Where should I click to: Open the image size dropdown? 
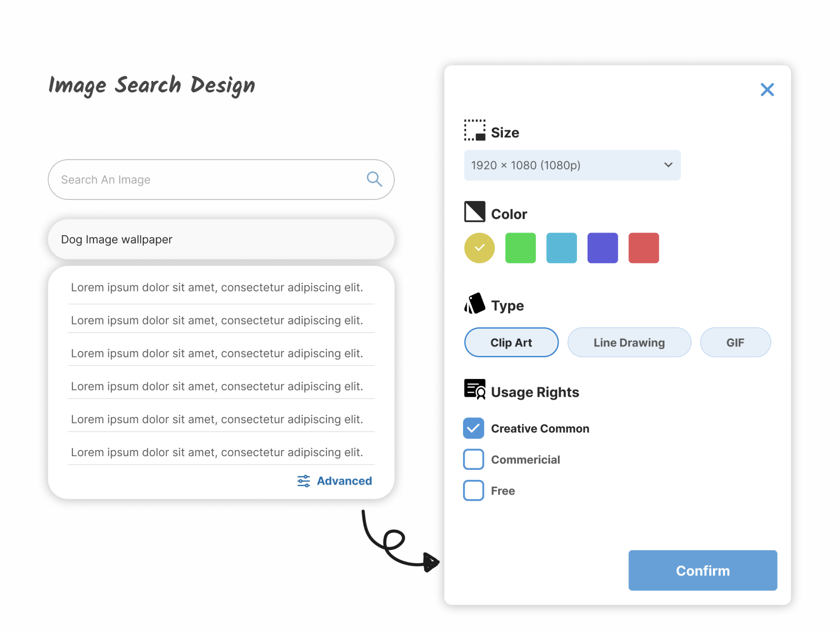[x=572, y=165]
